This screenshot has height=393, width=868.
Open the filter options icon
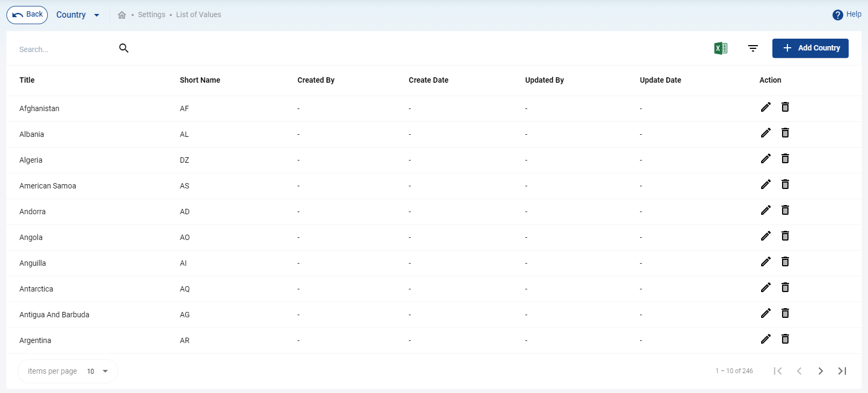pos(753,48)
